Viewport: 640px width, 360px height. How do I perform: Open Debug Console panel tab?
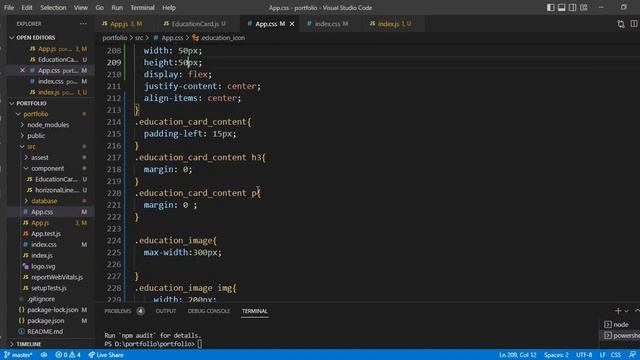(209, 311)
